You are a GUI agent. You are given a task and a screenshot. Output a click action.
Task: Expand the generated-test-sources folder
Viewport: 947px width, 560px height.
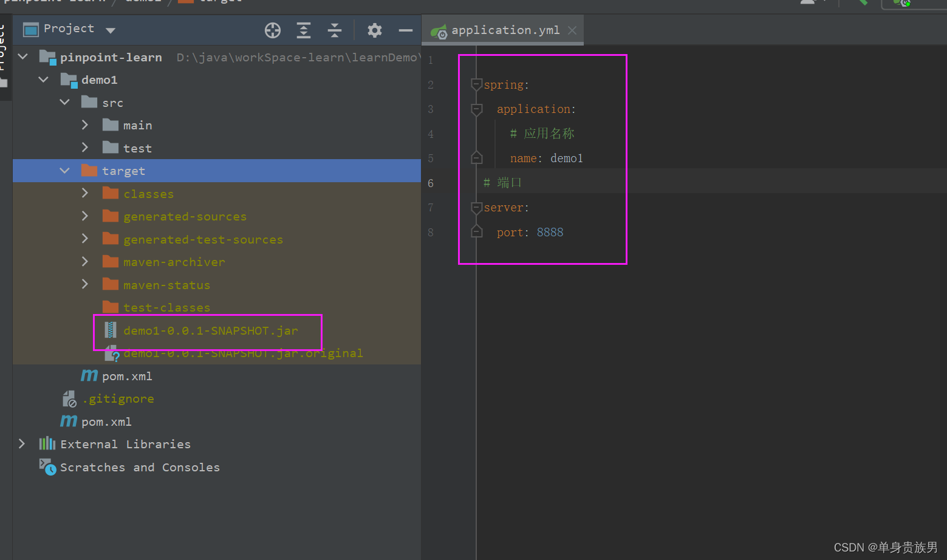point(85,239)
